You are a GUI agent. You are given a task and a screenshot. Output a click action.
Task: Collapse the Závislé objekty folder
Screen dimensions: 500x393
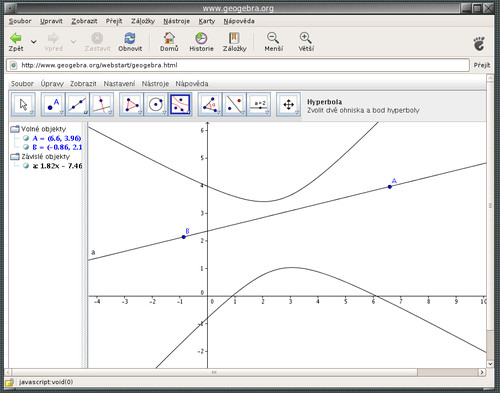15,156
